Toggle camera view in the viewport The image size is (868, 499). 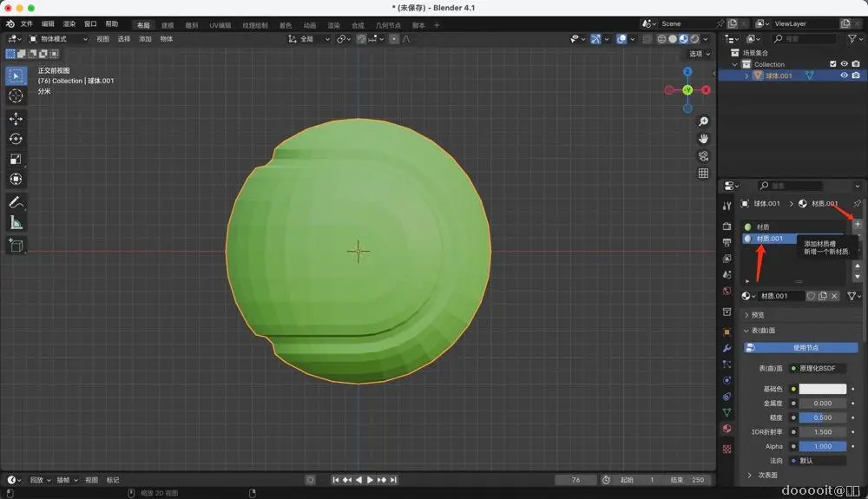pyautogui.click(x=703, y=156)
